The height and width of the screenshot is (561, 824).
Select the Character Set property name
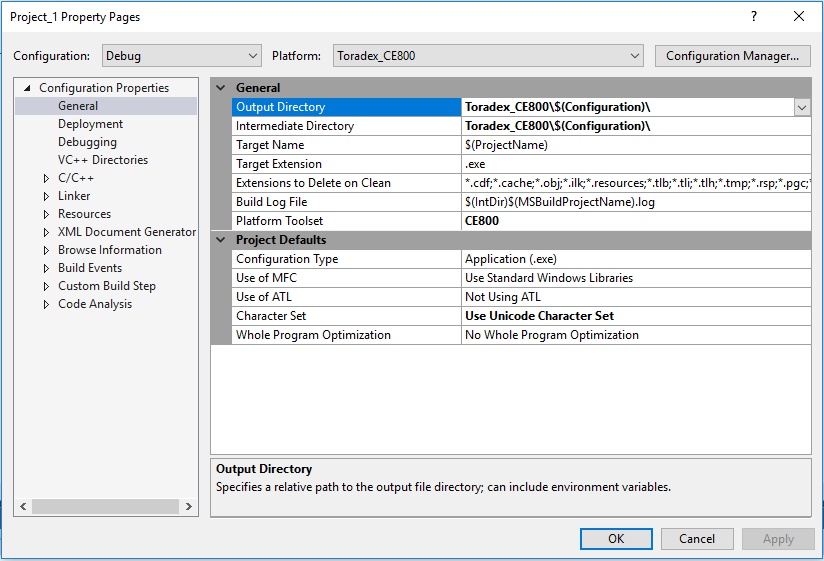click(x=271, y=316)
